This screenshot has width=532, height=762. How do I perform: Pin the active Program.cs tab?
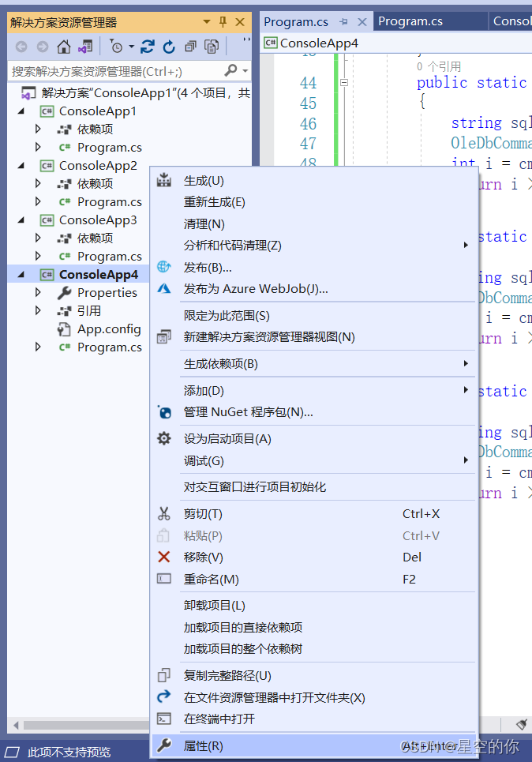[344, 22]
